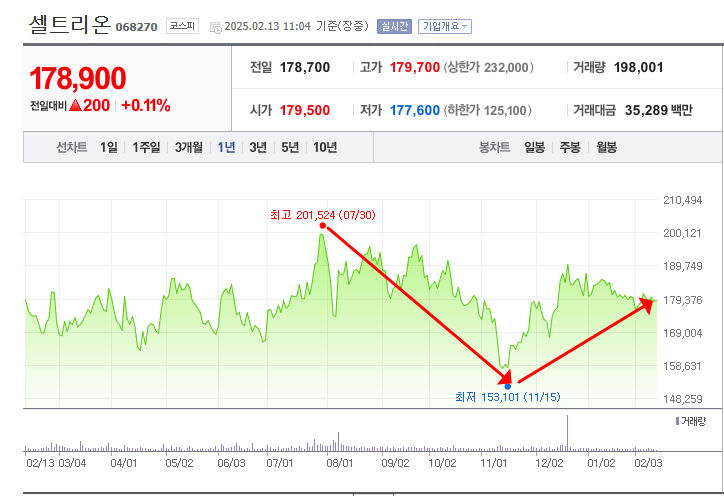
Task: Switch to the 3개월 chart period
Action: coord(188,147)
